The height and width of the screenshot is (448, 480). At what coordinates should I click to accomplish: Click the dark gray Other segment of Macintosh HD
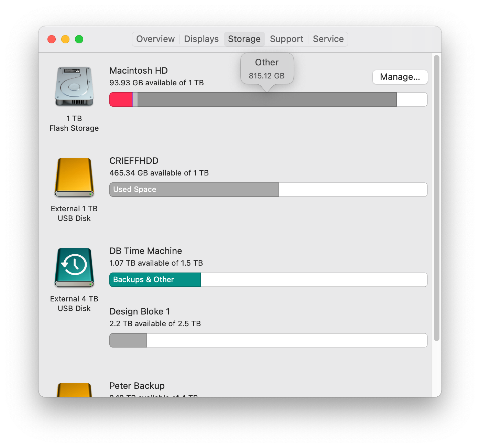[267, 99]
